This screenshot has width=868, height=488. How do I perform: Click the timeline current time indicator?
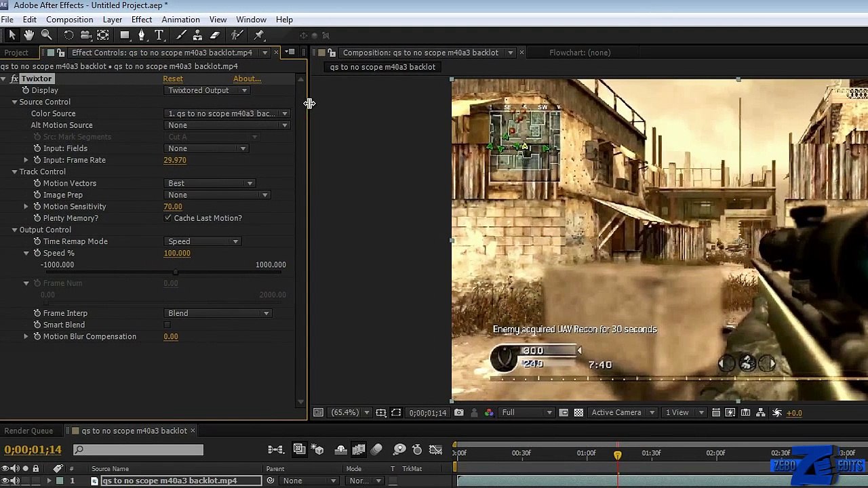(618, 455)
